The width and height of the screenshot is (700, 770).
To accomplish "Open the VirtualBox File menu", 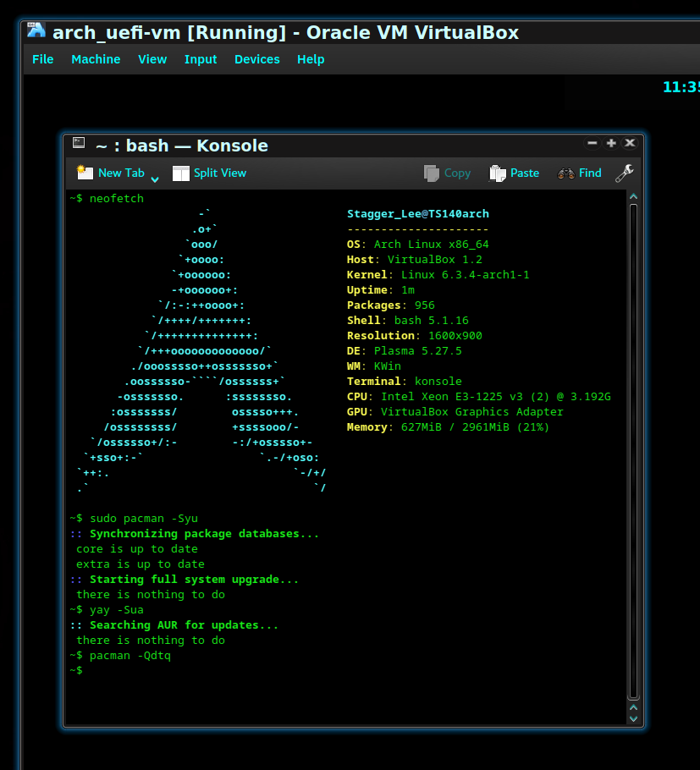I will point(42,59).
